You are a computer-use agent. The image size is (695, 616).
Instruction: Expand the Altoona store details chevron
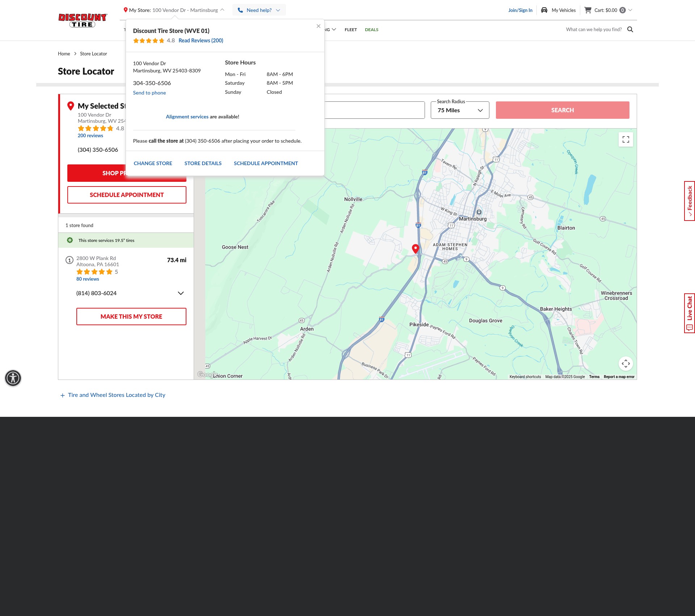tap(181, 293)
